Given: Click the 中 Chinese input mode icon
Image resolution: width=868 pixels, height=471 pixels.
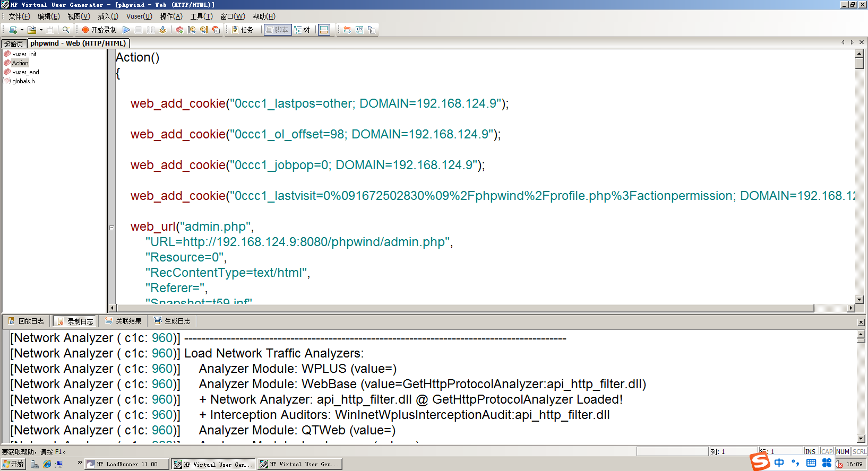Looking at the screenshot, I should [x=779, y=463].
